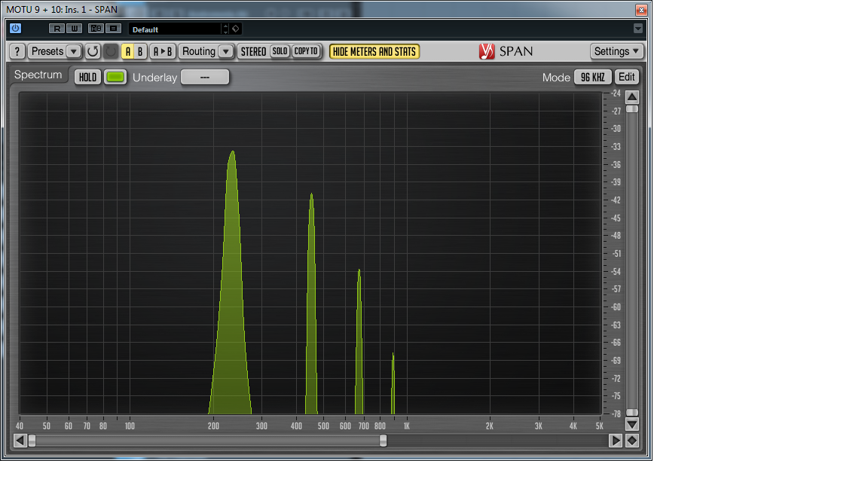Image resolution: width=868 pixels, height=488 pixels.
Task: Click the top handle of vertical range slider
Action: click(x=632, y=109)
